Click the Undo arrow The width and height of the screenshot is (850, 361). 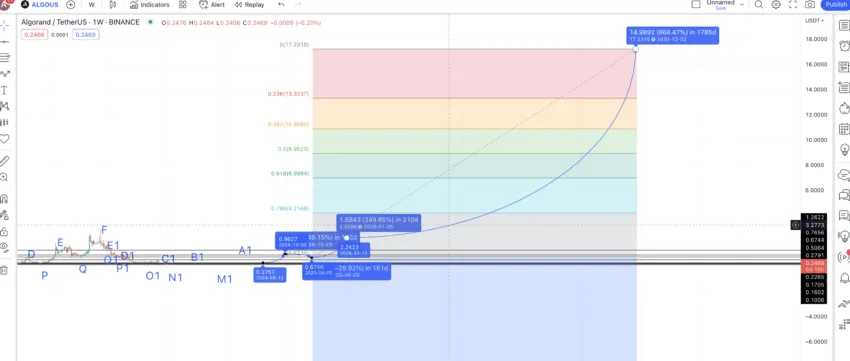281,4
